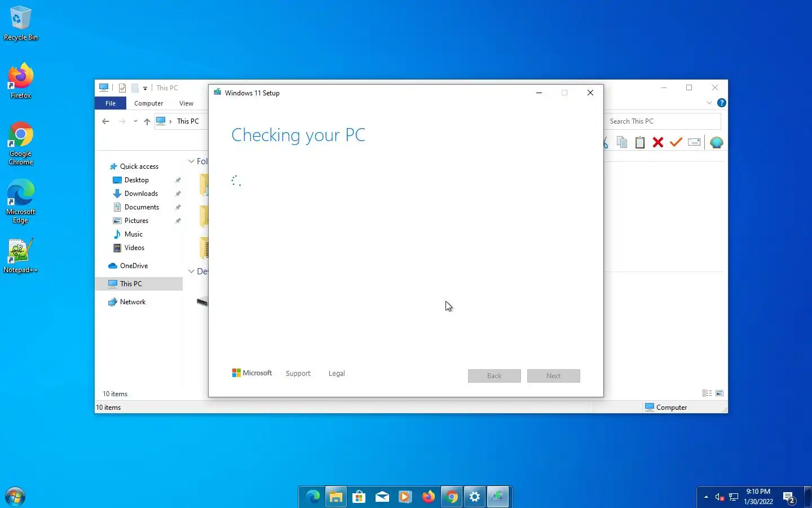Click the clock showing 9:10 PM
This screenshot has width=812, height=508.
[758, 492]
